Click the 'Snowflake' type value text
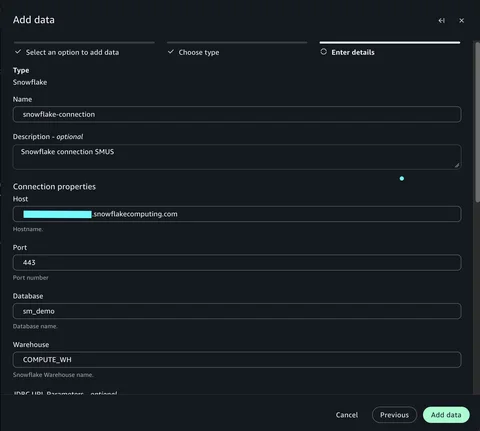This screenshot has width=480, height=431. tap(30, 82)
